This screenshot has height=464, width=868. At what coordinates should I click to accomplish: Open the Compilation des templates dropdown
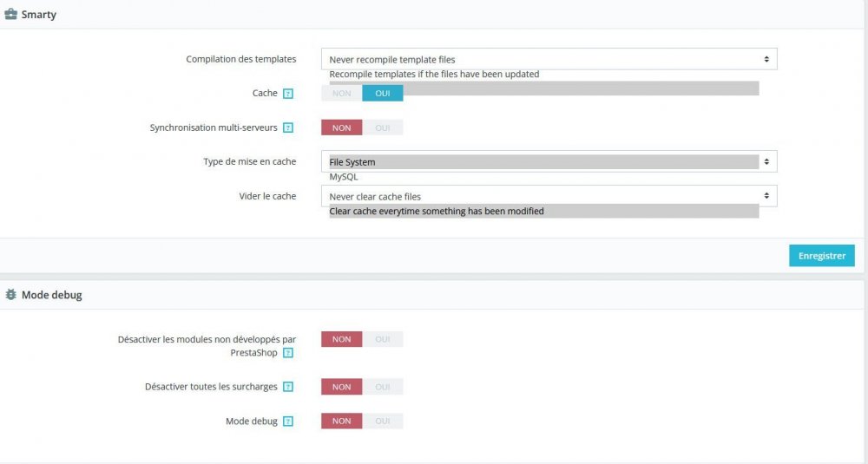point(549,59)
